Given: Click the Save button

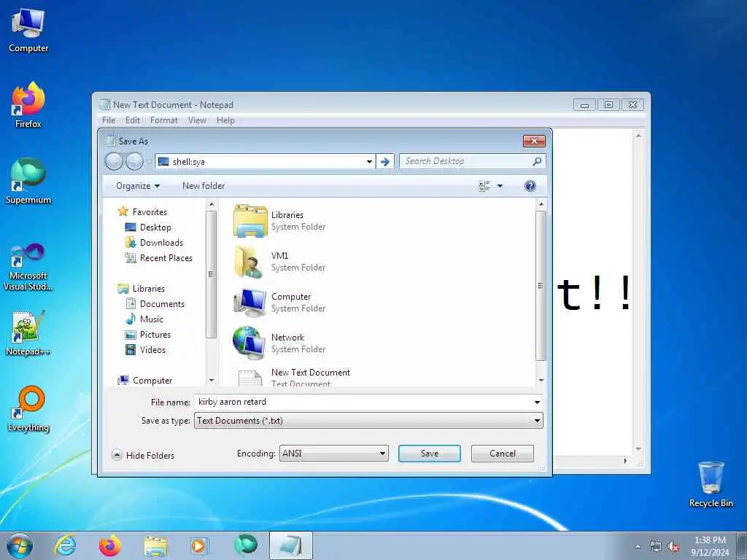Looking at the screenshot, I should pos(429,454).
